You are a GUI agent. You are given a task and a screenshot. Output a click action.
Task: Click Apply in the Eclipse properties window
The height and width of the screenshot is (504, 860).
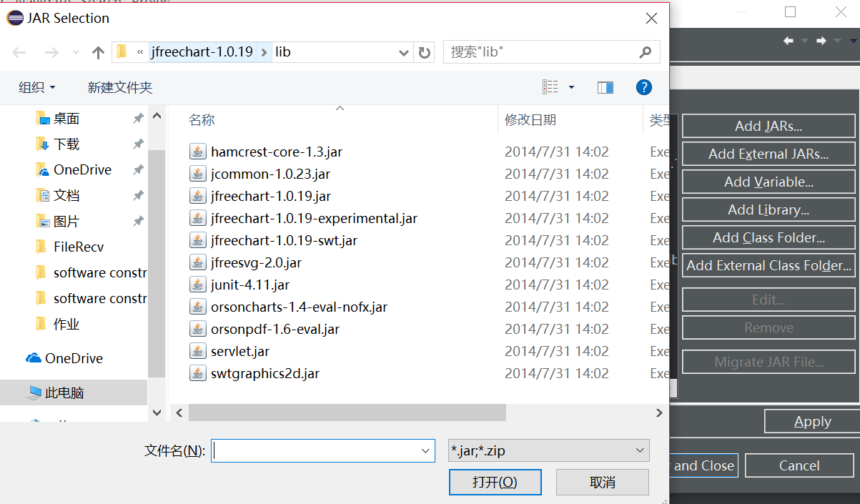coord(812,422)
